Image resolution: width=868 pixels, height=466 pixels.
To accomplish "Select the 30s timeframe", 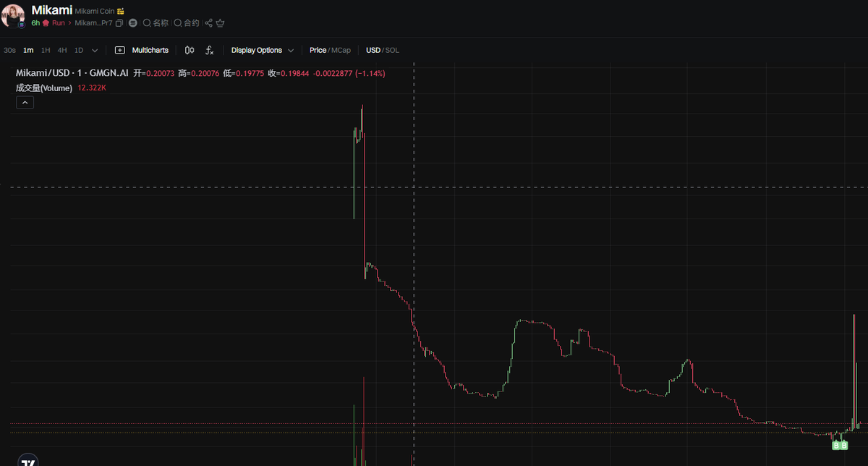I will coord(9,50).
